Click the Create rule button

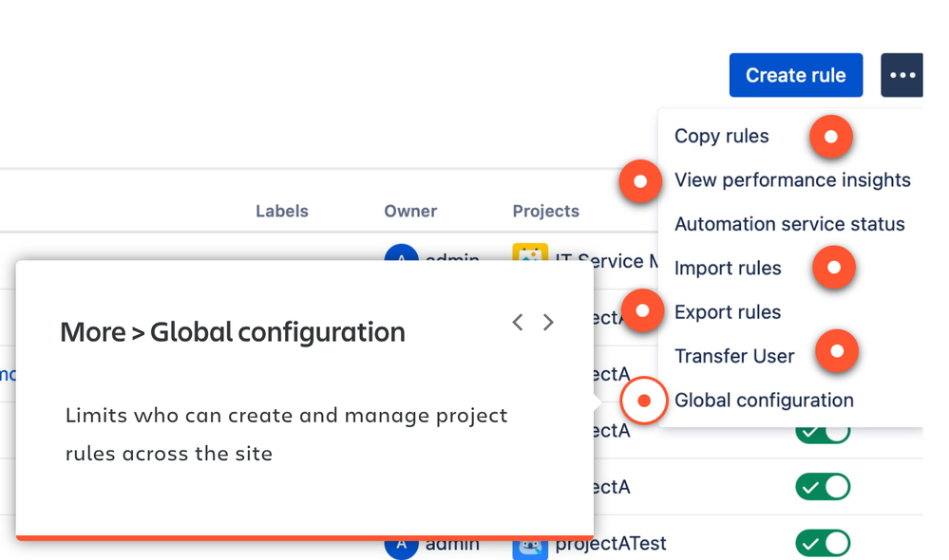[795, 75]
